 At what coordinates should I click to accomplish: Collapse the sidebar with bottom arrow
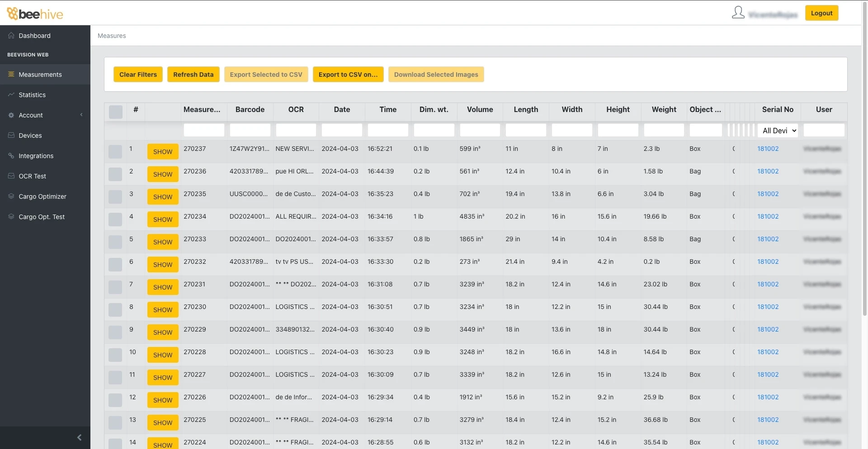(80, 437)
